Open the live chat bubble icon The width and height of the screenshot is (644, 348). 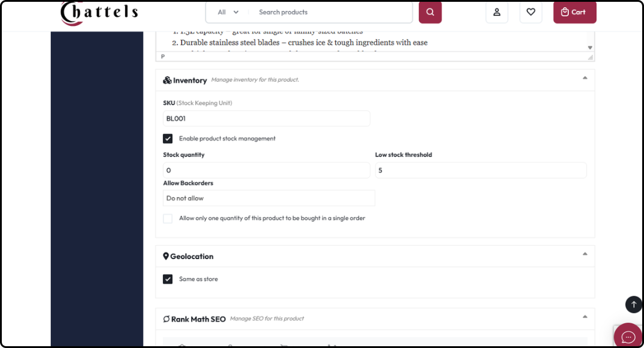(x=628, y=337)
